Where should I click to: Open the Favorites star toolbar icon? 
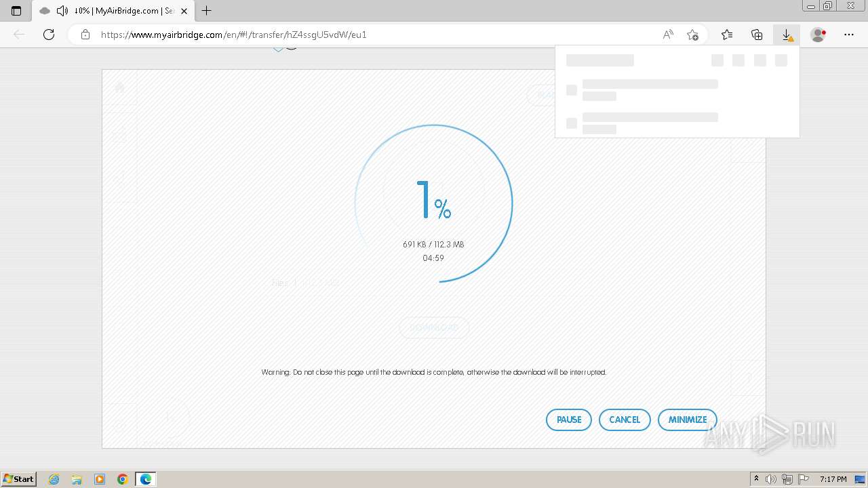pyautogui.click(x=727, y=35)
